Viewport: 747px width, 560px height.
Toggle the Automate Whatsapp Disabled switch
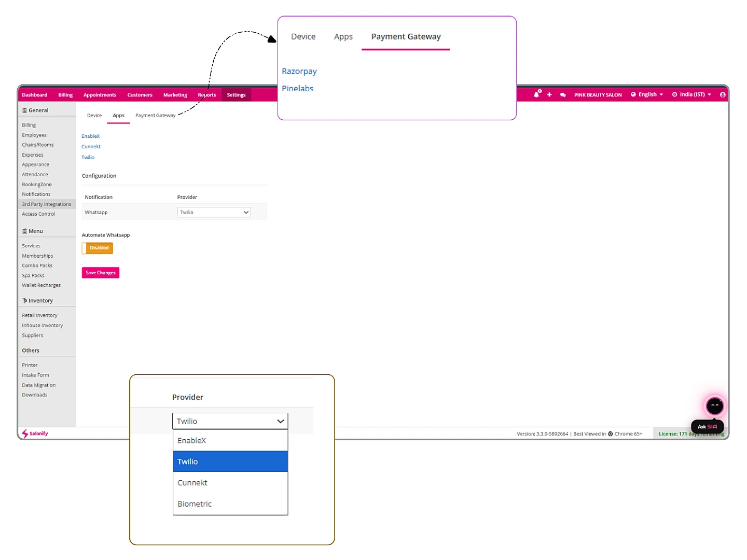coord(98,248)
